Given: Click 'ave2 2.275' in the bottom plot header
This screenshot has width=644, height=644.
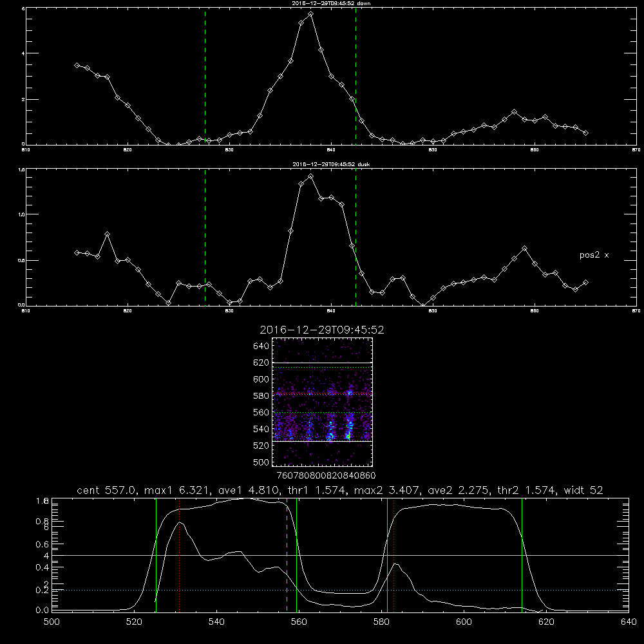Looking at the screenshot, I should point(458,490).
